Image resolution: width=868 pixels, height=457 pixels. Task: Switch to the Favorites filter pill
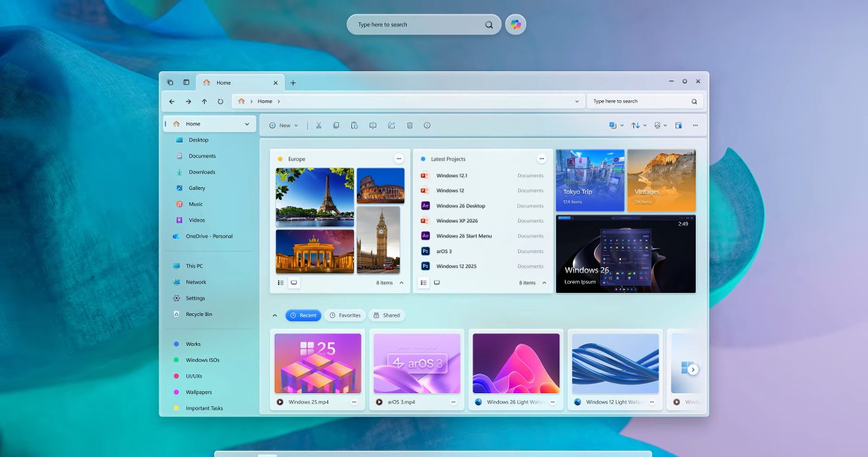pyautogui.click(x=344, y=315)
